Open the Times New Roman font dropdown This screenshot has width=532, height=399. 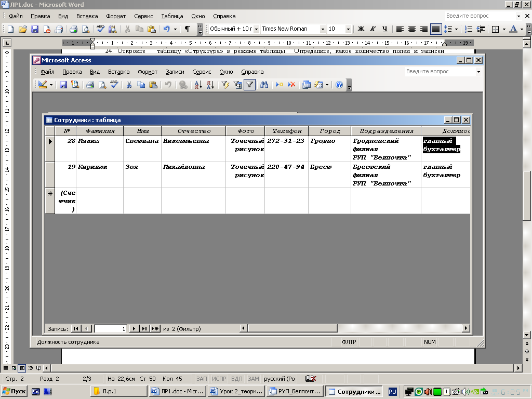click(323, 29)
